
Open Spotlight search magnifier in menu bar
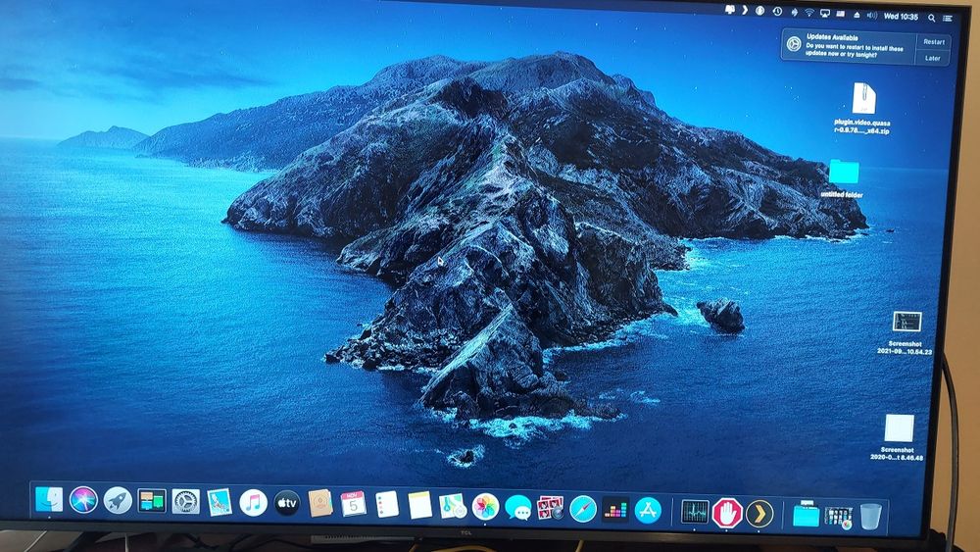931,18
